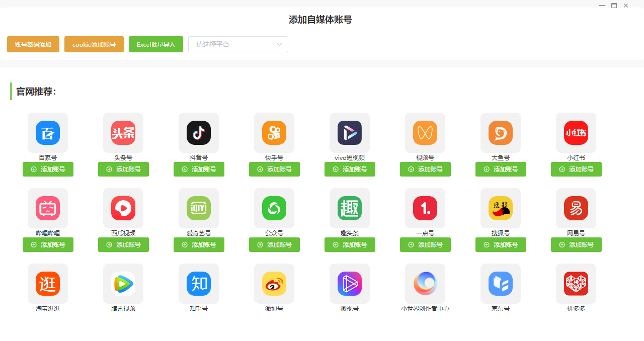This screenshot has height=341, width=644.
Task: Click the 小红书 red icon
Action: click(x=576, y=133)
